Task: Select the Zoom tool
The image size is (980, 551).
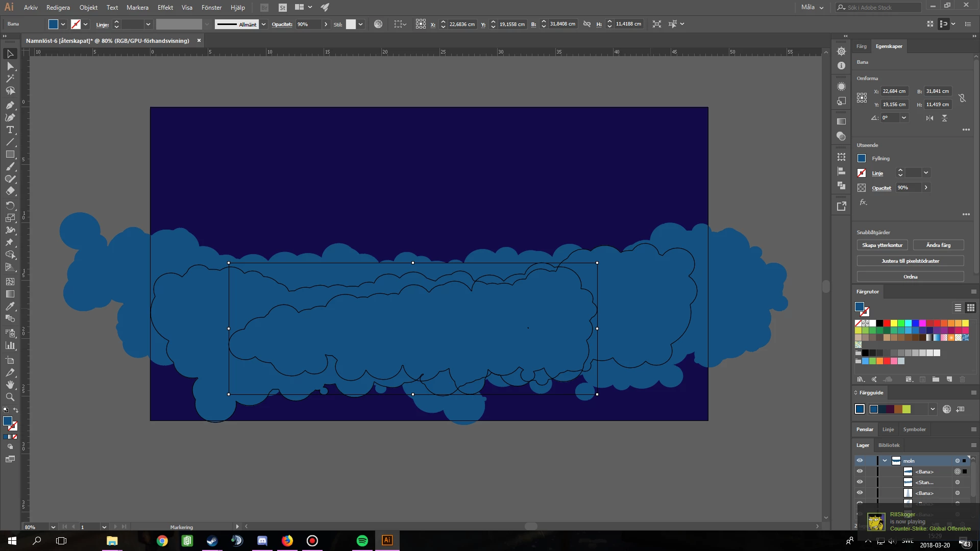Action: 10,397
